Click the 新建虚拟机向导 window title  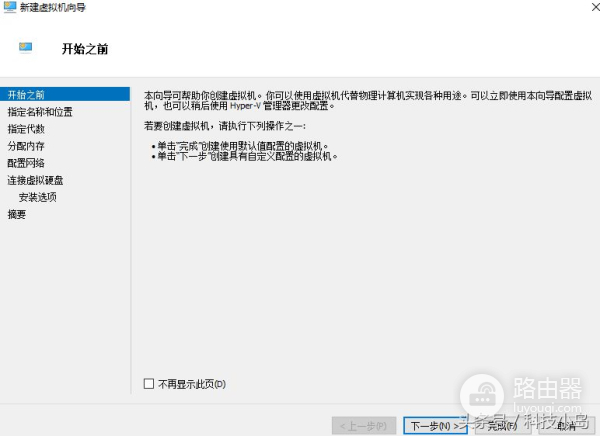click(x=53, y=7)
